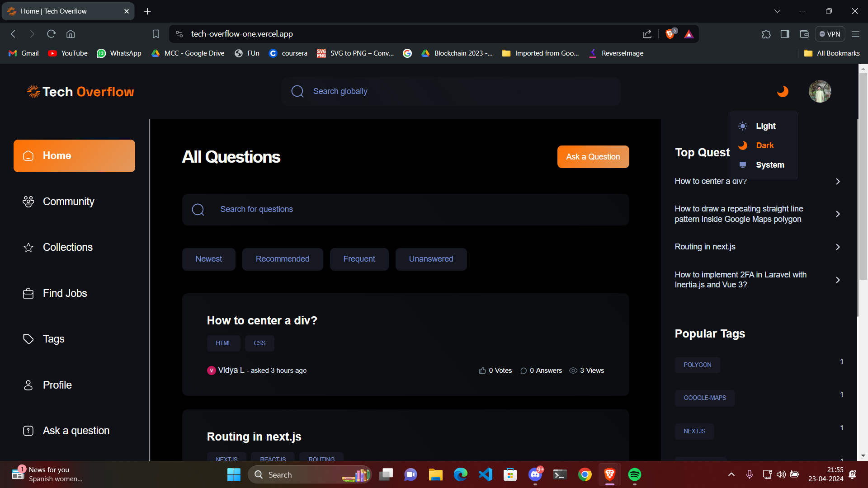Click the Tech Overflow logo
The image size is (868, 488).
(x=80, y=92)
